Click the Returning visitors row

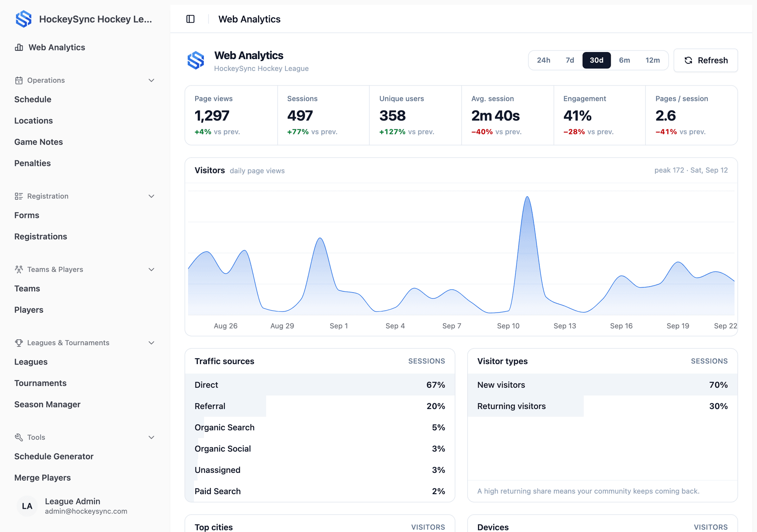click(x=602, y=406)
